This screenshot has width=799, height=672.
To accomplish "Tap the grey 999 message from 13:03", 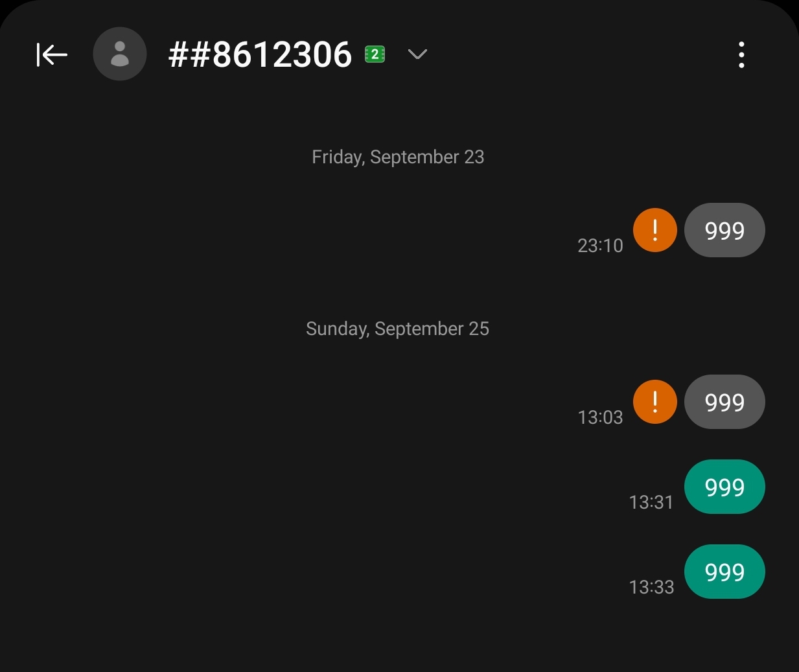I will tap(724, 402).
